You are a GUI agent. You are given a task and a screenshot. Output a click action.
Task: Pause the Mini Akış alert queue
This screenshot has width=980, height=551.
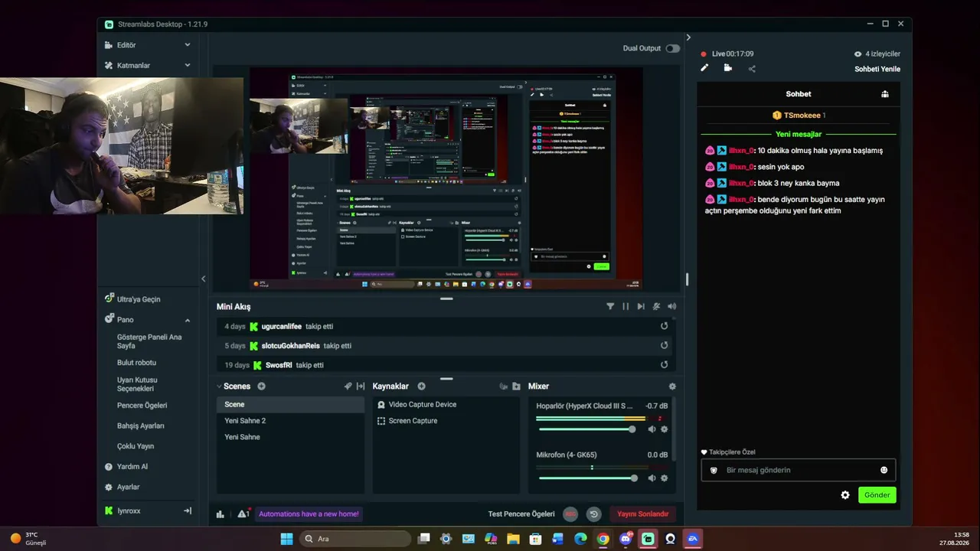626,306
